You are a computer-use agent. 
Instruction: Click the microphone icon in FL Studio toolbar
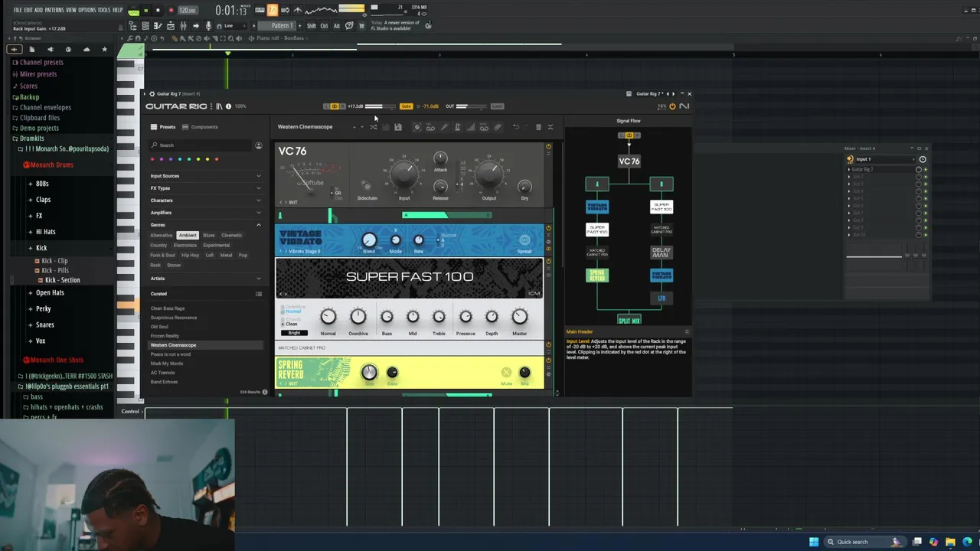208,25
